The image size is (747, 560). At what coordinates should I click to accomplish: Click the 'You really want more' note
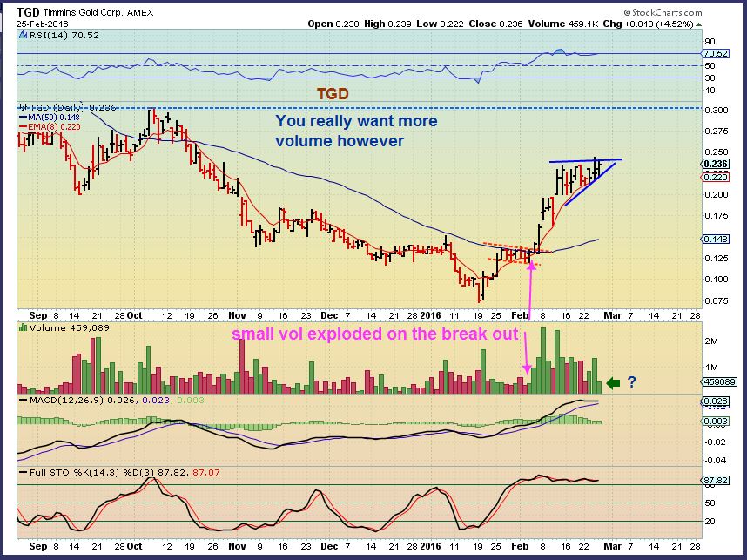(x=356, y=121)
